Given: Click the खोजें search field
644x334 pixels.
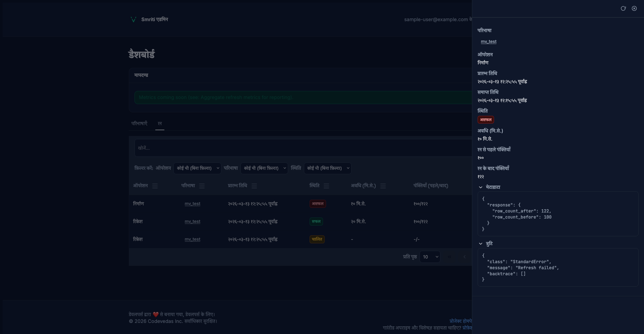Looking at the screenshot, I should [x=302, y=148].
